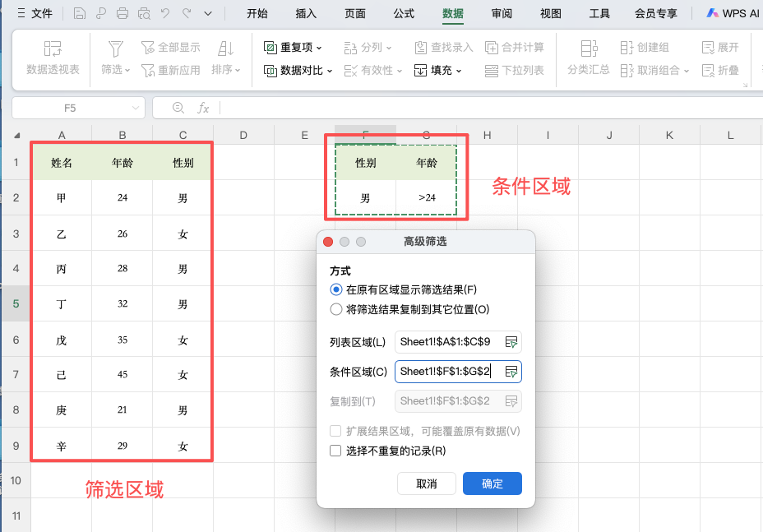Click 全部显示 to show all data

tap(169, 47)
